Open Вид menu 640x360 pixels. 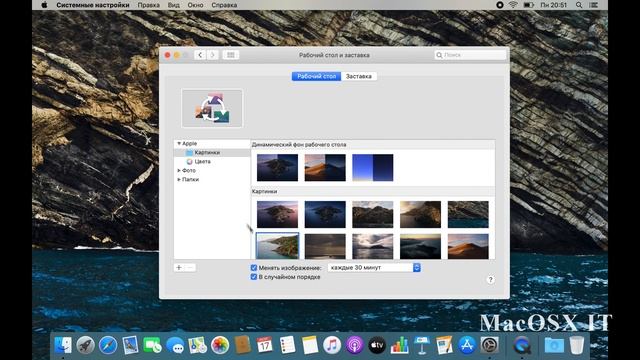(x=173, y=5)
